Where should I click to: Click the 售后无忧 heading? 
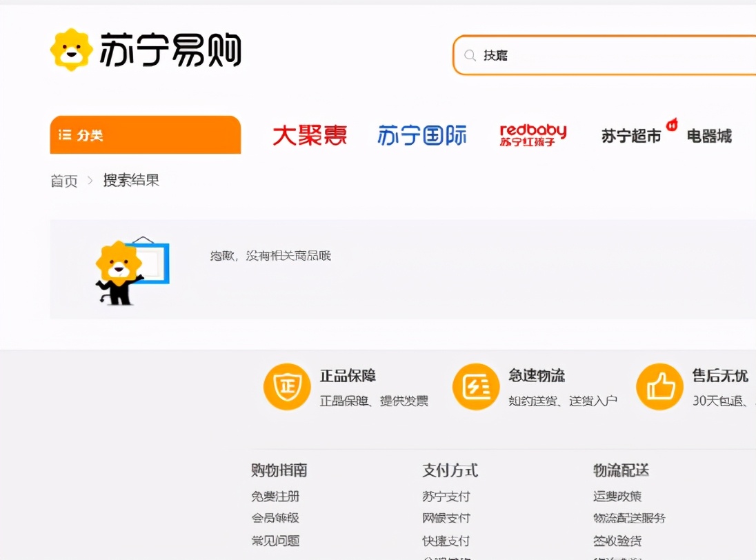pos(720,376)
